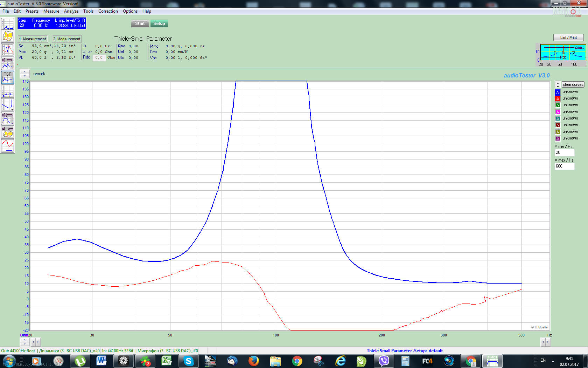The image size is (588, 368).
Task: Open the red and blue frequency response curve tool
Action: [7, 50]
